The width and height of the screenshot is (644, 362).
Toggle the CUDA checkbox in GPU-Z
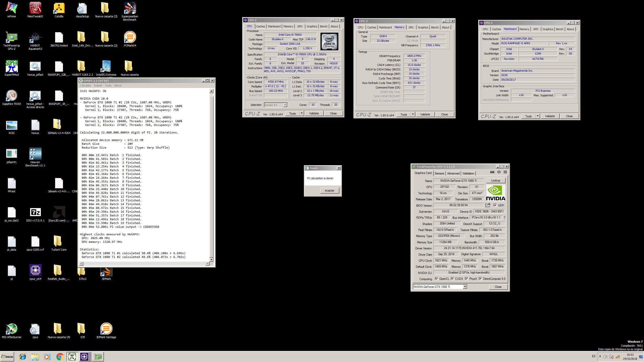(x=452, y=279)
